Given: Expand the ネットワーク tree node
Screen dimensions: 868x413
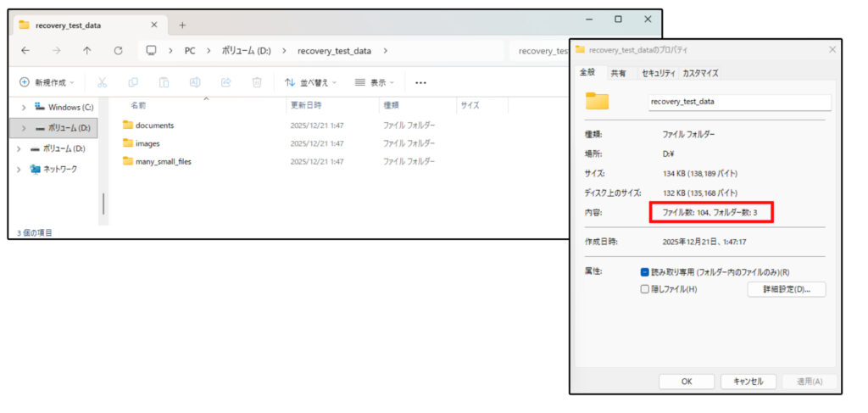Looking at the screenshot, I should coord(20,170).
